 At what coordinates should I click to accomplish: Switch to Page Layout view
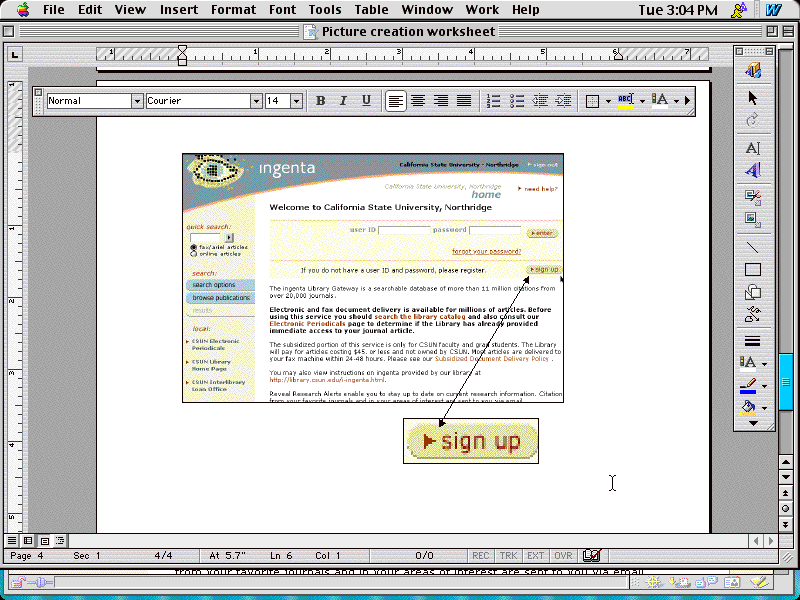(x=44, y=540)
